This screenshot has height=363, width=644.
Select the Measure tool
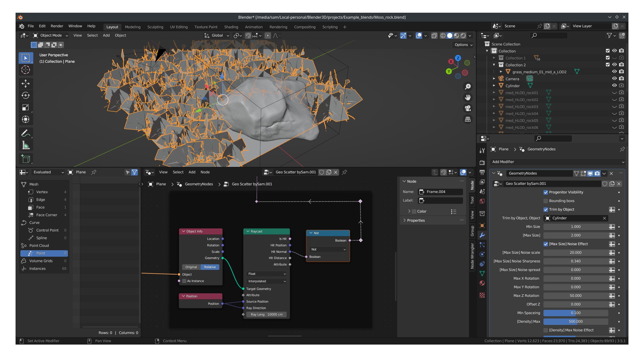tap(26, 145)
